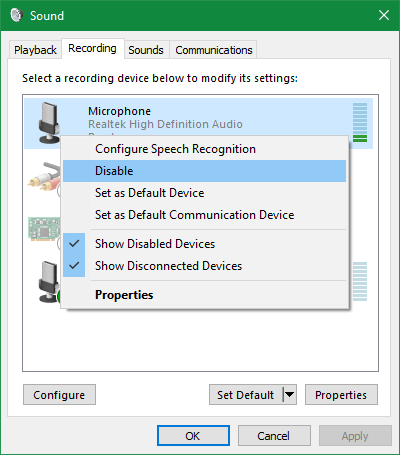Choose Disable from the context menu
This screenshot has height=455, width=400.
[x=204, y=171]
